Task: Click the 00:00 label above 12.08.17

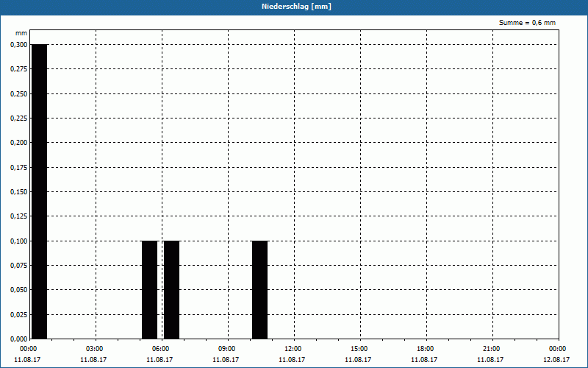Action: tap(558, 349)
